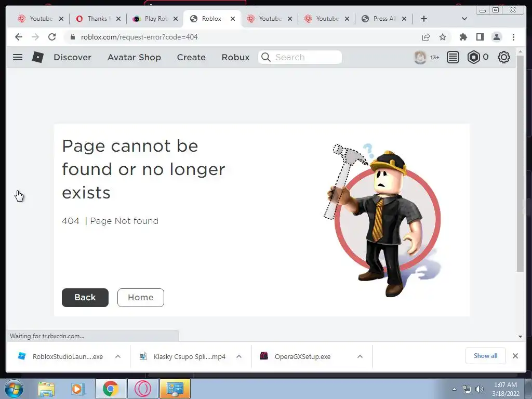Open the extensions puzzle icon
532x399 pixels.
[x=463, y=37]
